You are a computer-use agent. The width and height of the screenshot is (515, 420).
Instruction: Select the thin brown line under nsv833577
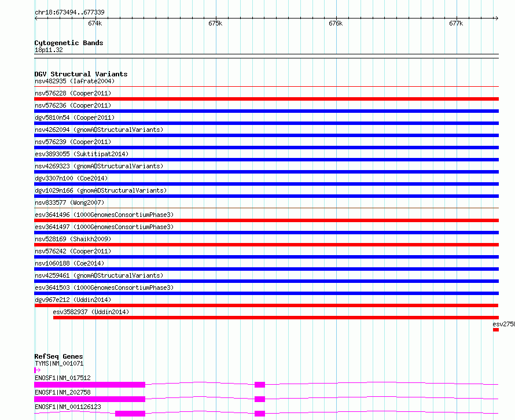(x=266, y=208)
